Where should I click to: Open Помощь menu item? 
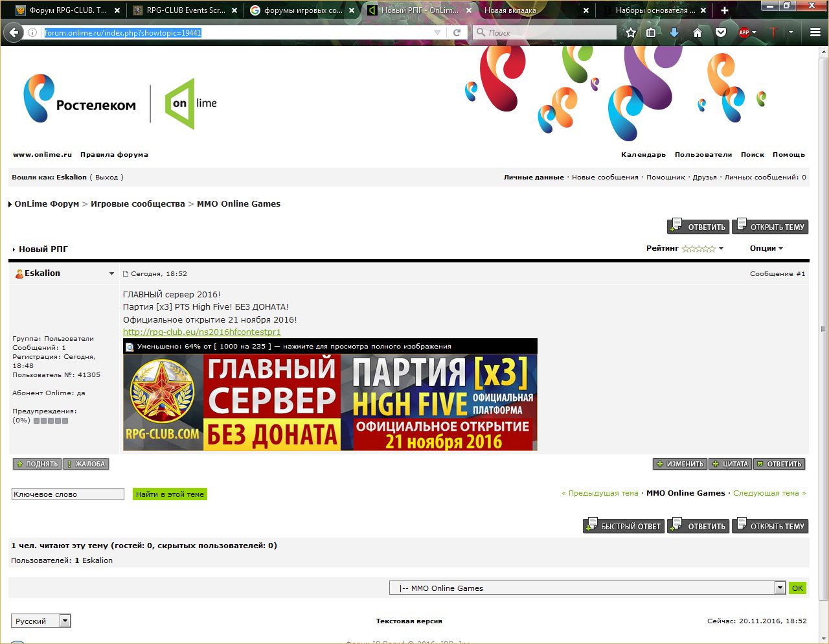(x=789, y=154)
